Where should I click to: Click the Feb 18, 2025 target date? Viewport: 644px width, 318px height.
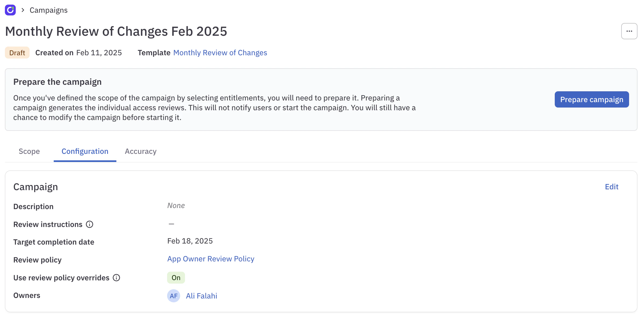coord(190,241)
